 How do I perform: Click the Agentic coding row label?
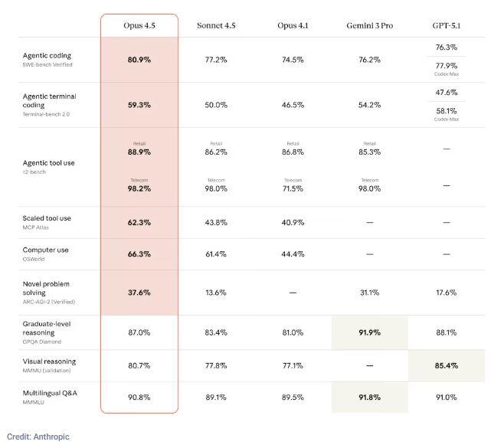(x=48, y=55)
